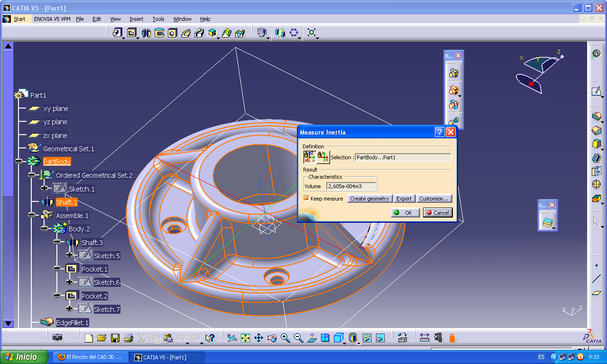Click the Pan view icon
The height and width of the screenshot is (364, 607).
(258, 338)
